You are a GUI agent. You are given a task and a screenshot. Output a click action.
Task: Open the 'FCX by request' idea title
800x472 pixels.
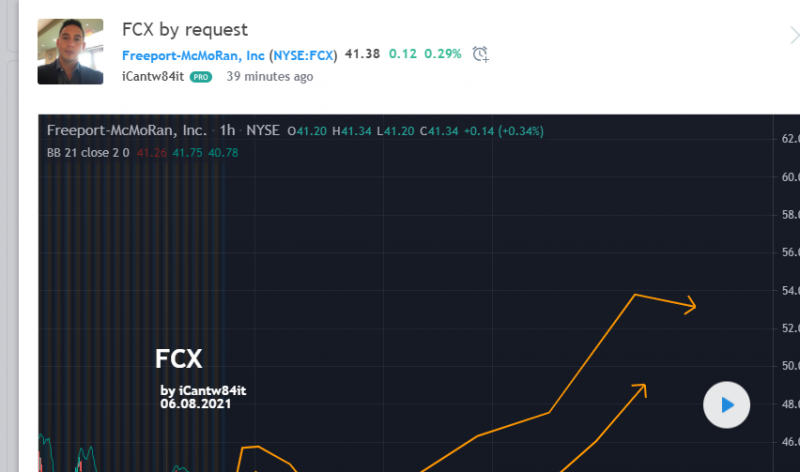185,30
